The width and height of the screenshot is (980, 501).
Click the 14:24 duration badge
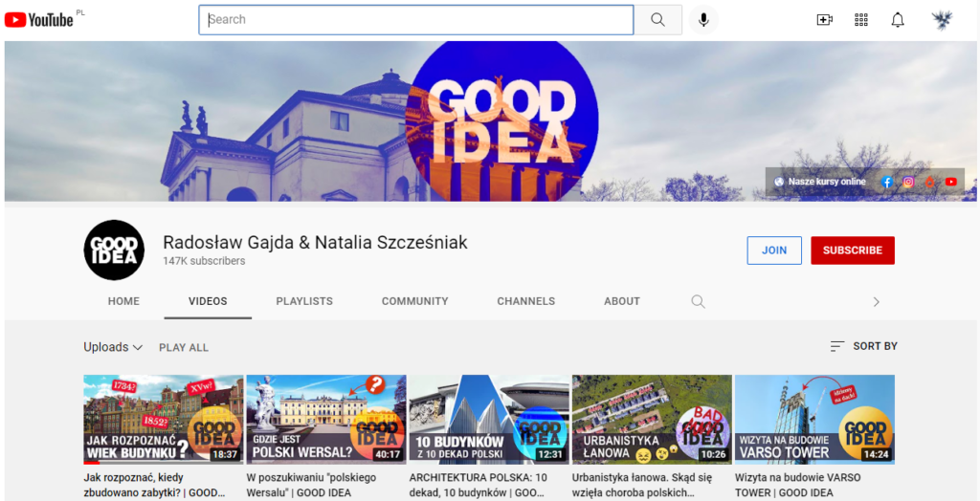point(877,454)
